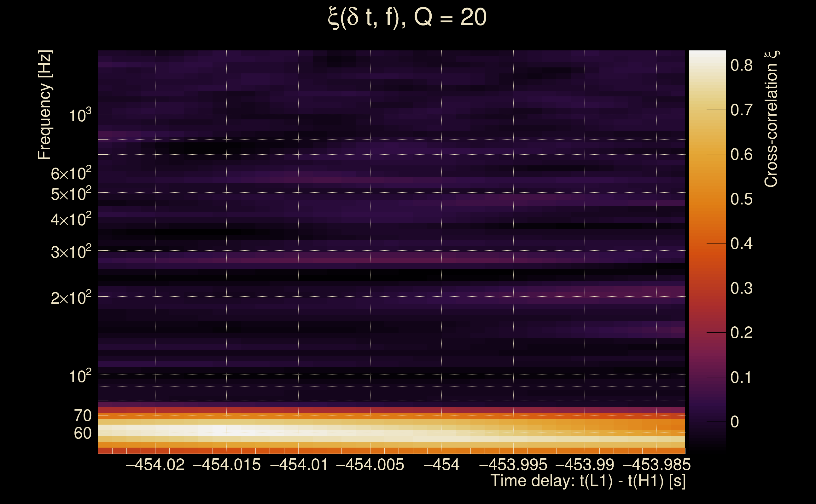Screen dimensions: 816x504
Task: Click the -454 x-axis tick label
Action: (441, 465)
